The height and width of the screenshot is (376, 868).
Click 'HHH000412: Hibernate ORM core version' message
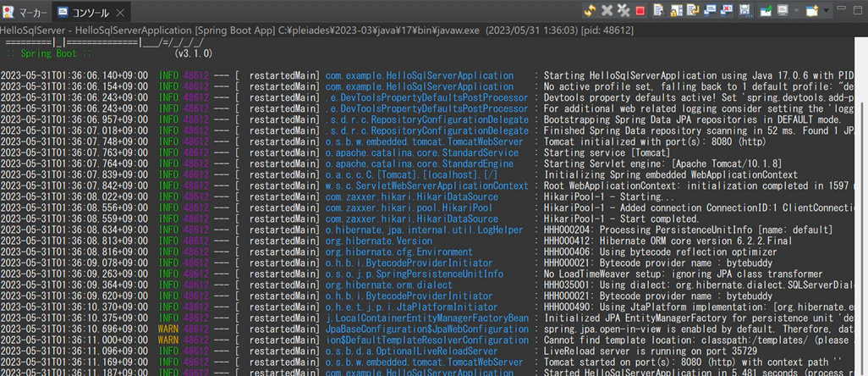[x=667, y=241]
